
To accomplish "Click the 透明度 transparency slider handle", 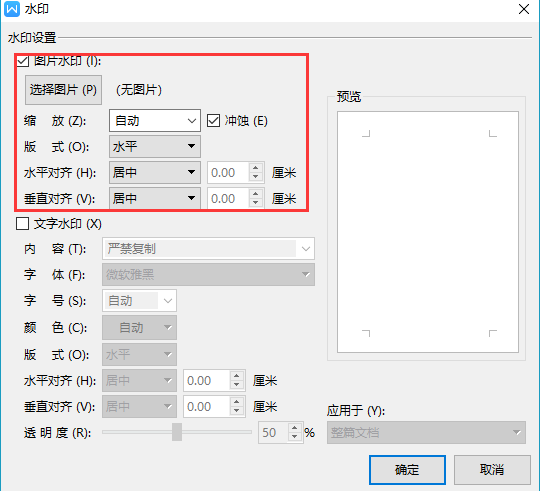I will pos(177,432).
